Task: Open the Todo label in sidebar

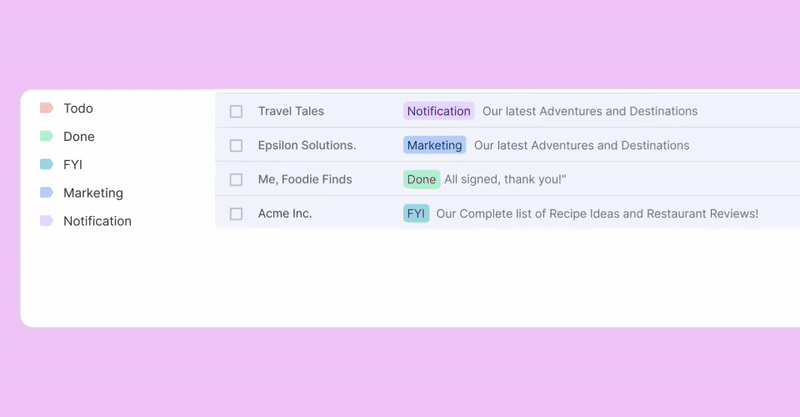Action: point(78,108)
